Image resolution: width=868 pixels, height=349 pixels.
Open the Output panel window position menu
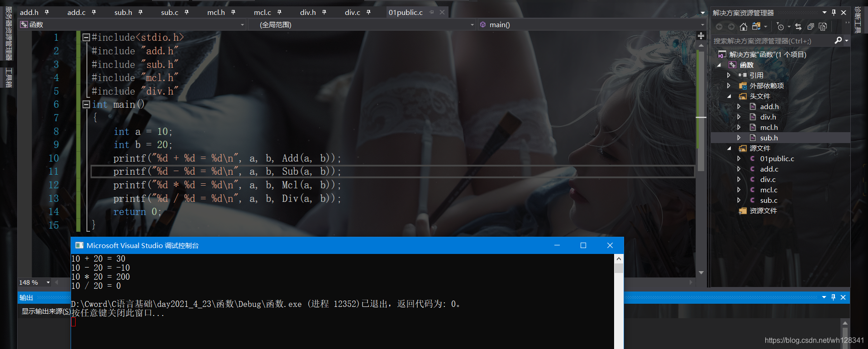tap(824, 297)
